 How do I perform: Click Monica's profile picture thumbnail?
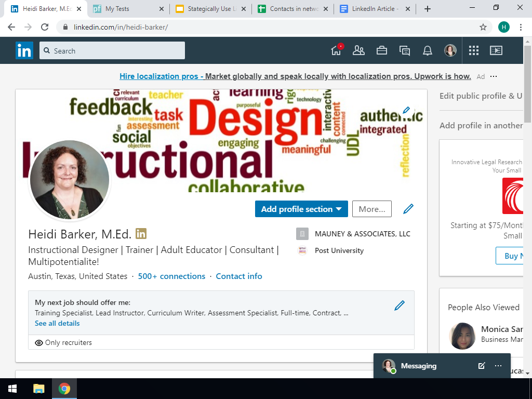tap(462, 336)
